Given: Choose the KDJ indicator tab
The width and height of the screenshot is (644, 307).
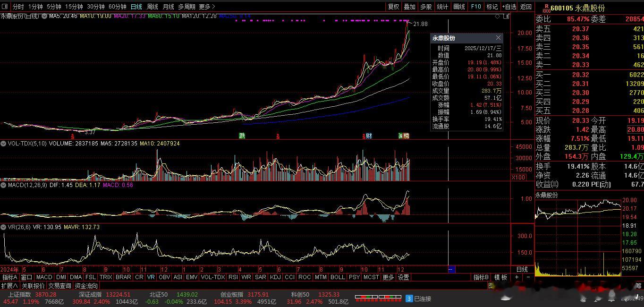Looking at the screenshot, I should 275,277.
